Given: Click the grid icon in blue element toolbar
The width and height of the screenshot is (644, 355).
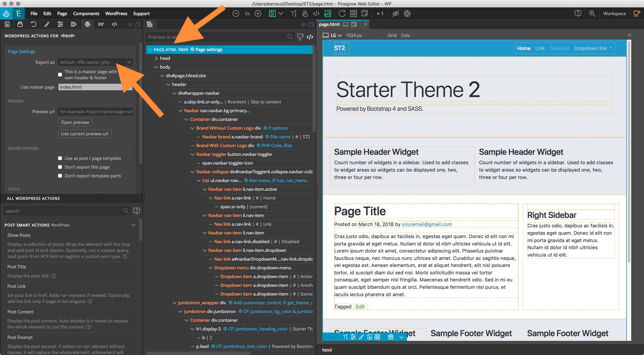Looking at the screenshot, I should (377, 337).
